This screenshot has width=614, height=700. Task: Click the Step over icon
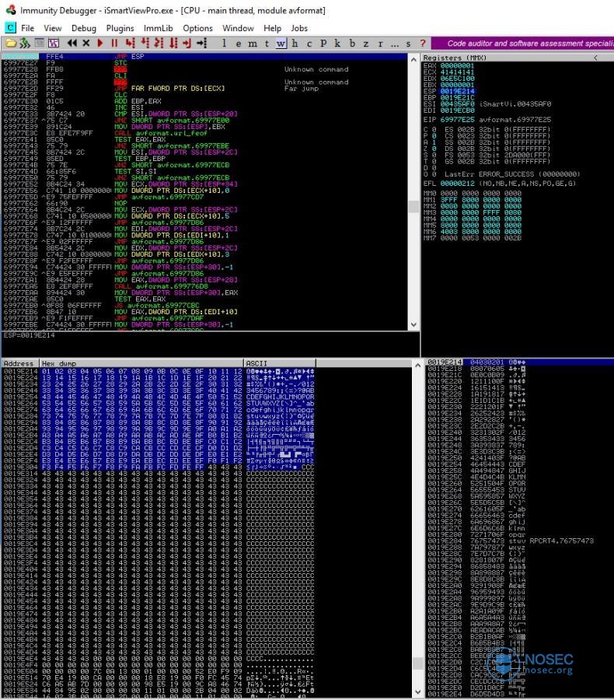[x=145, y=44]
